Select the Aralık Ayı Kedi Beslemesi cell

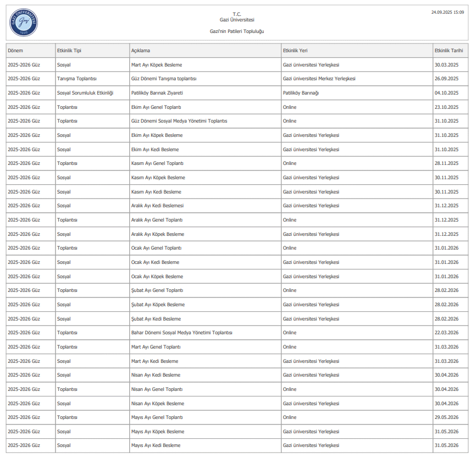[x=158, y=206]
